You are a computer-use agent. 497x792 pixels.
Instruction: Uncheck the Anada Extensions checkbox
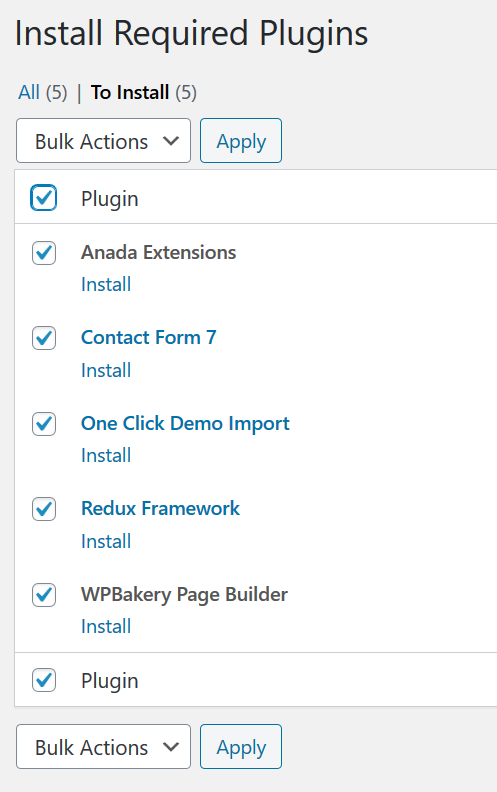pyautogui.click(x=44, y=253)
